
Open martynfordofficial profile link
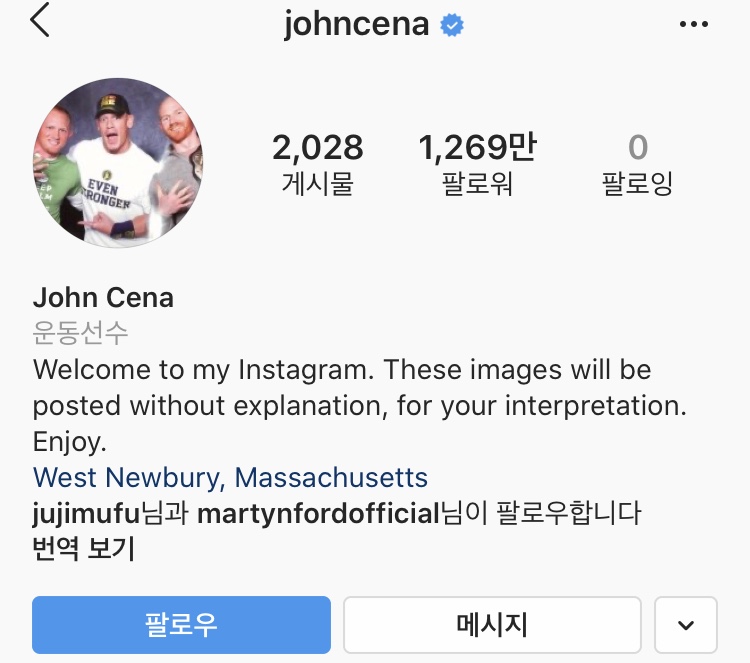coord(319,514)
